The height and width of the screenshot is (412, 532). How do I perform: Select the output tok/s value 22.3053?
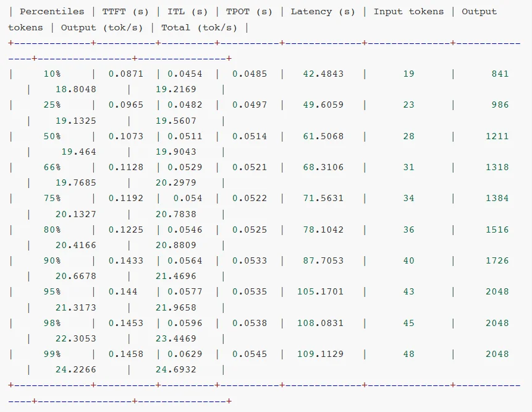(x=76, y=339)
